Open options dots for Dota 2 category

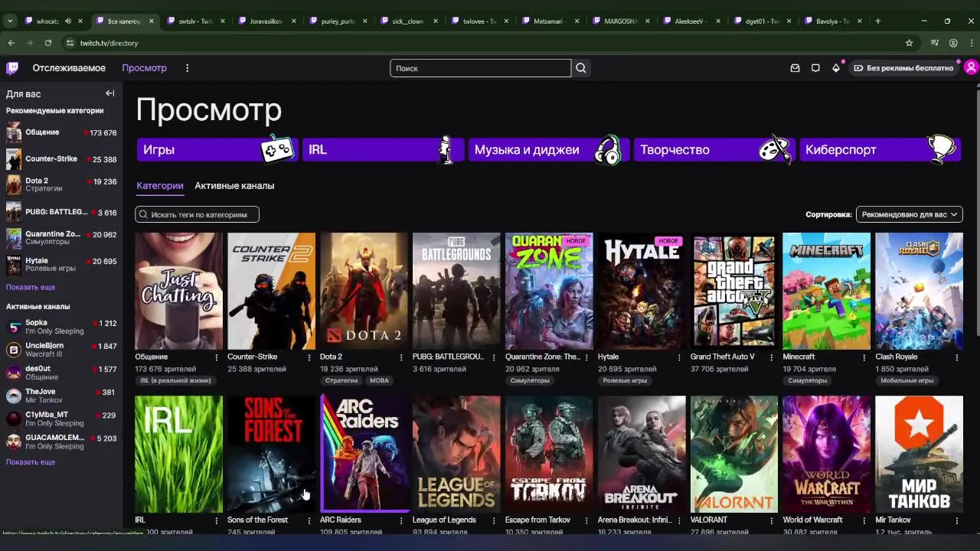401,357
